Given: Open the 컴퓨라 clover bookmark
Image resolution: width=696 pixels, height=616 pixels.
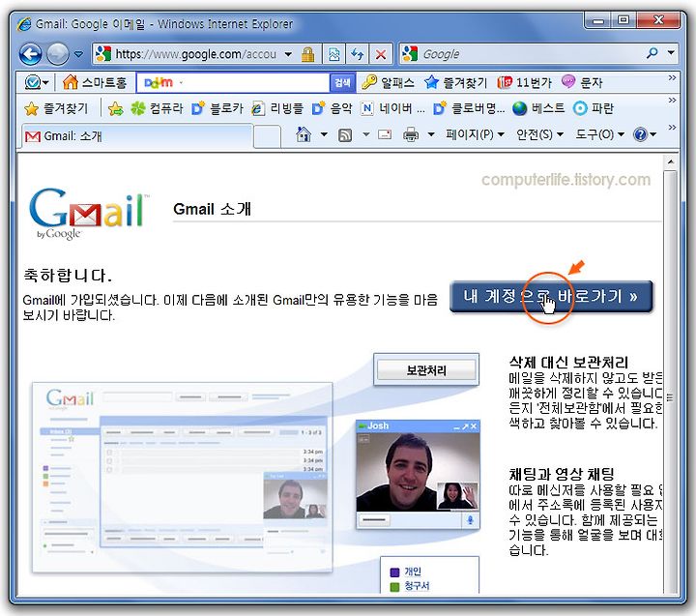Looking at the screenshot, I should tap(157, 108).
